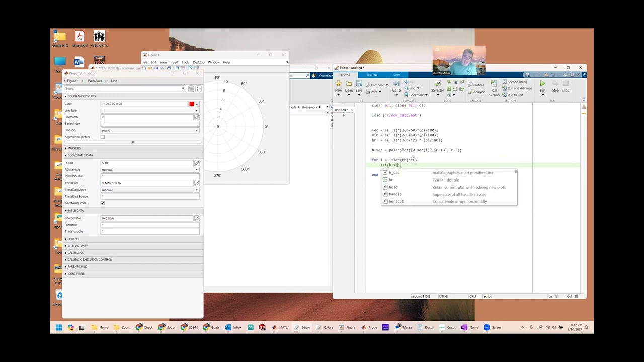Click the navigate back arrow icon
Viewport: 644px width, 362px height.
tap(406, 82)
